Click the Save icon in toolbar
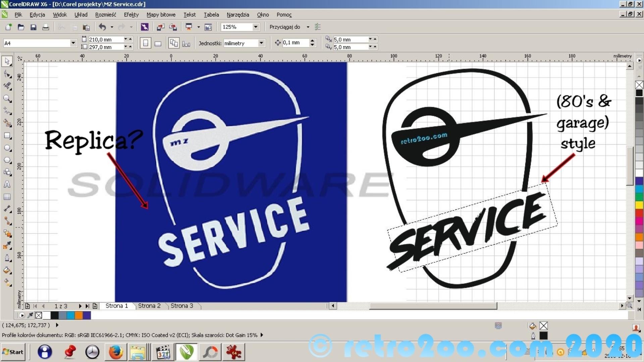 33,27
